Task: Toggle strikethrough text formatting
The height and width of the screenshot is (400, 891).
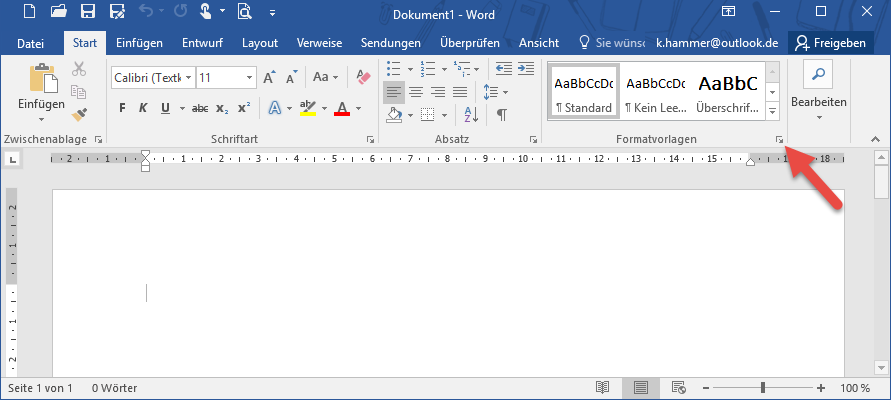Action: (200, 108)
